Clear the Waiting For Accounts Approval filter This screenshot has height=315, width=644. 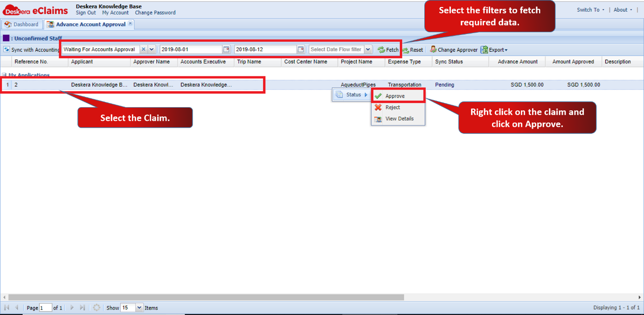click(143, 49)
